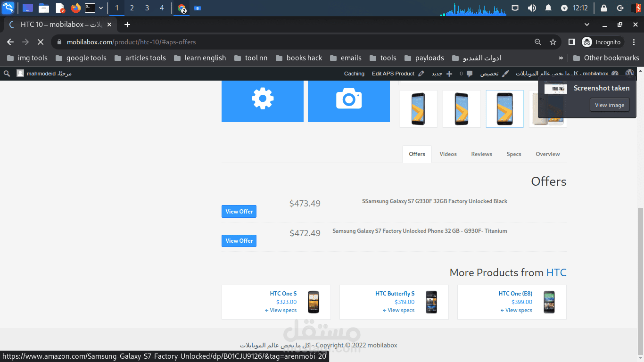
Task: Open the notifications bell in the tray
Action: click(548, 8)
